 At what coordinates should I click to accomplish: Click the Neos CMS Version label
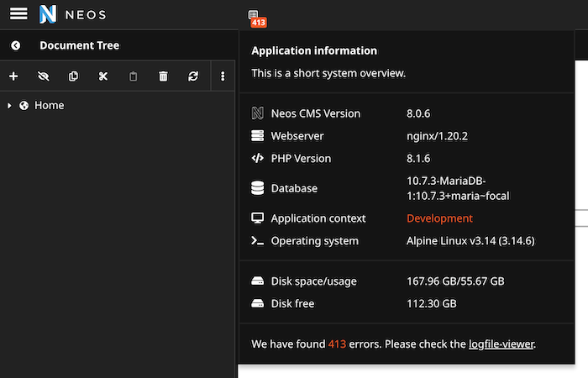tap(315, 113)
